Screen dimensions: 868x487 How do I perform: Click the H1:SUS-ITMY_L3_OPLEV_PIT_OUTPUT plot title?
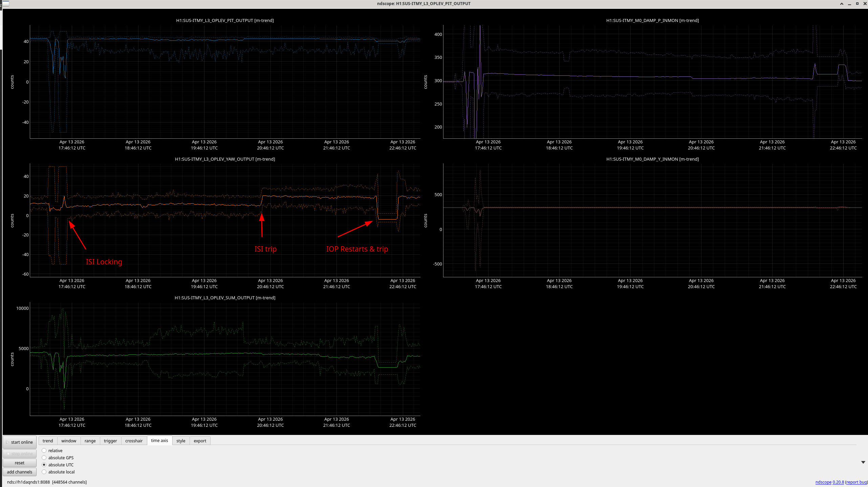click(x=225, y=20)
